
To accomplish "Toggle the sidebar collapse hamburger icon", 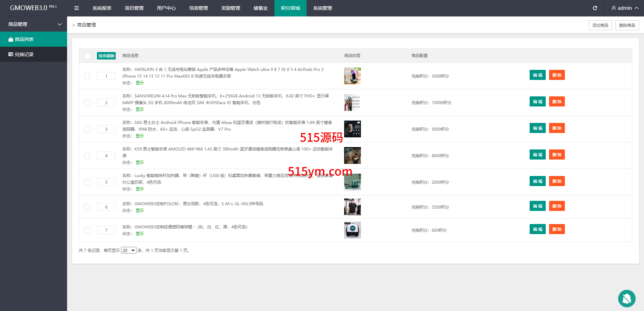I will [x=76, y=8].
